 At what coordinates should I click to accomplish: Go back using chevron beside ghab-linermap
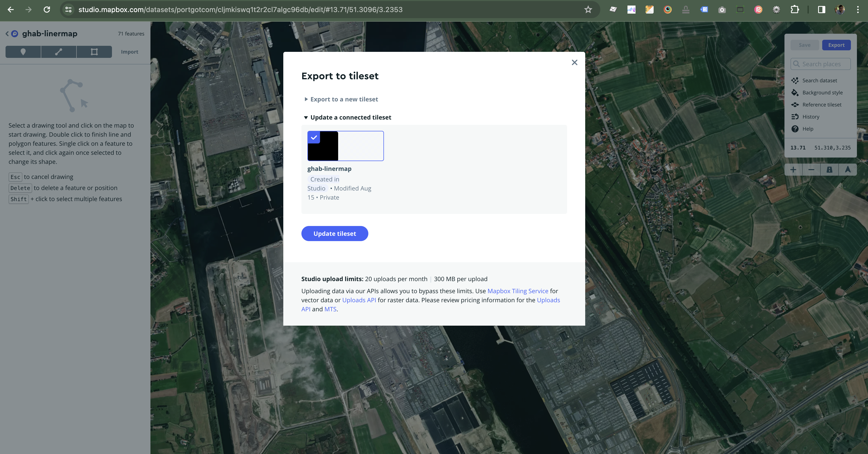tap(7, 34)
